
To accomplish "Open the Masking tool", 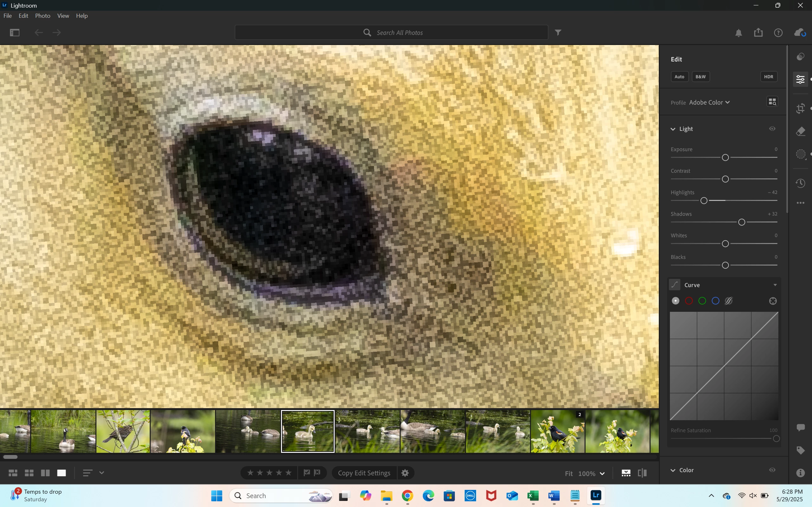I will pos(801,154).
